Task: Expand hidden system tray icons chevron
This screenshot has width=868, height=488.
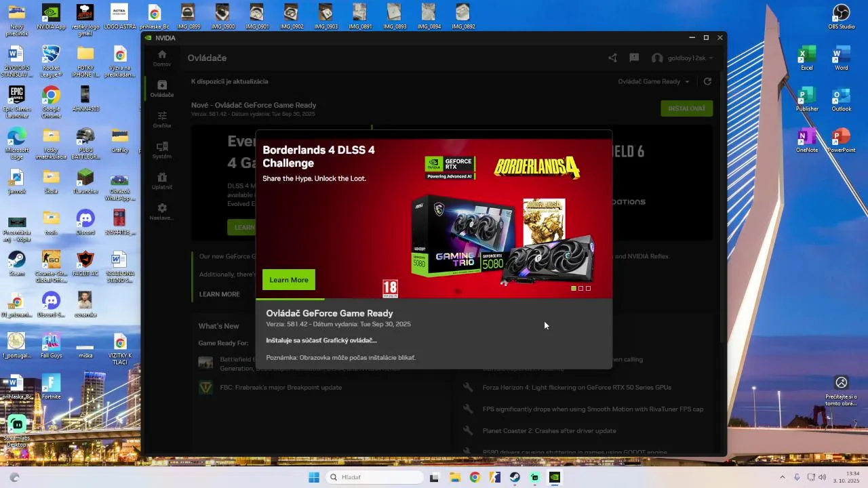Action: [x=782, y=477]
